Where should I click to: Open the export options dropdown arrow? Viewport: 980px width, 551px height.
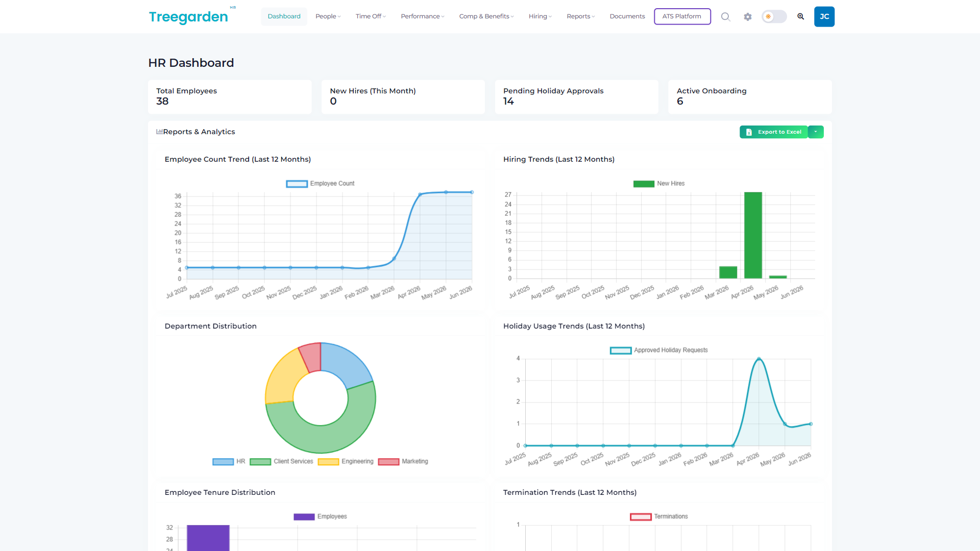click(x=816, y=132)
